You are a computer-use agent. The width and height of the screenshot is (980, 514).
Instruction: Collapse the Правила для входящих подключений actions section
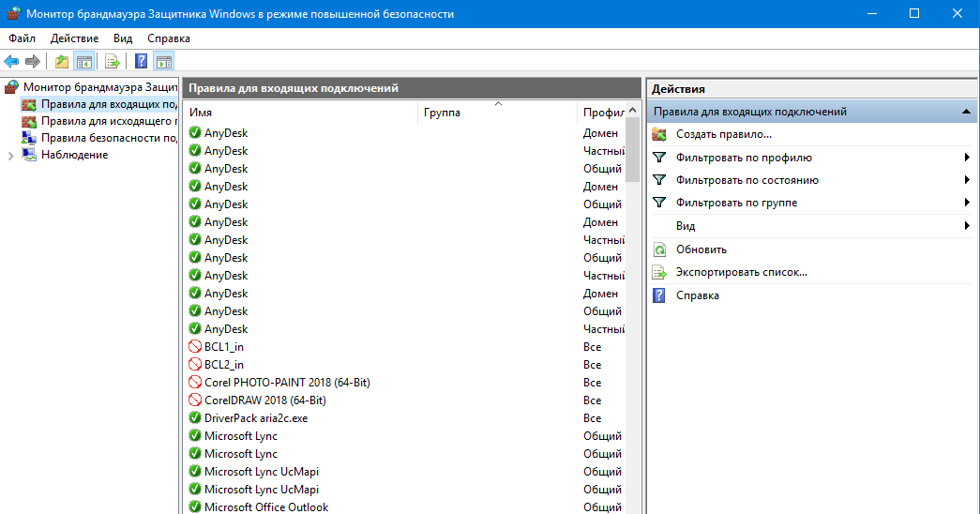(966, 112)
